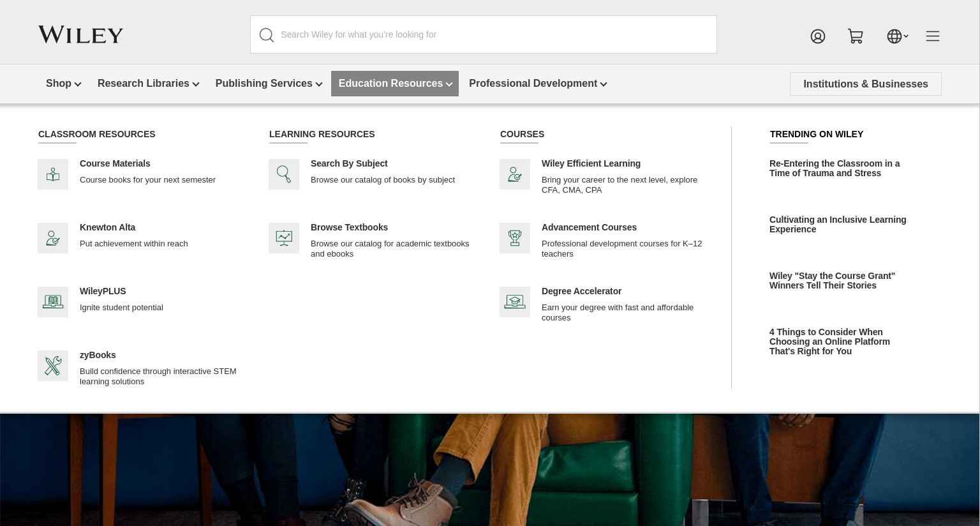Expand the Research Libraries menu
980x526 pixels.
(x=148, y=84)
